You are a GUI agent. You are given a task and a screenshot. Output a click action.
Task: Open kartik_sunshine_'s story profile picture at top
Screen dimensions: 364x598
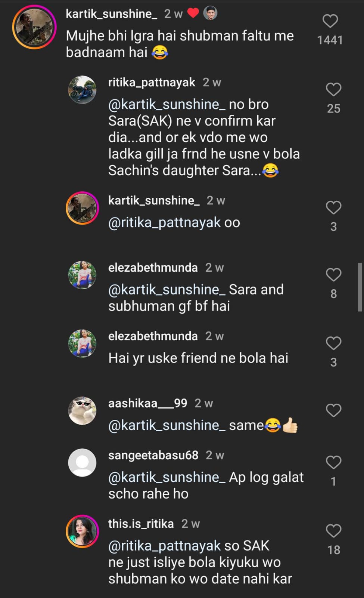[x=34, y=27]
